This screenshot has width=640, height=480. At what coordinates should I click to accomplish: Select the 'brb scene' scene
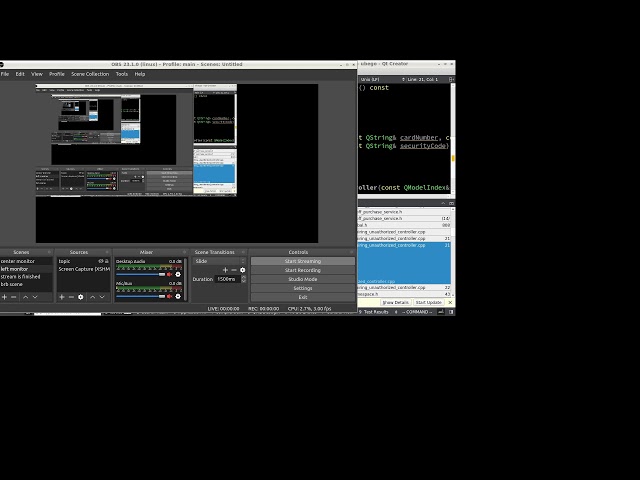pos(26,284)
